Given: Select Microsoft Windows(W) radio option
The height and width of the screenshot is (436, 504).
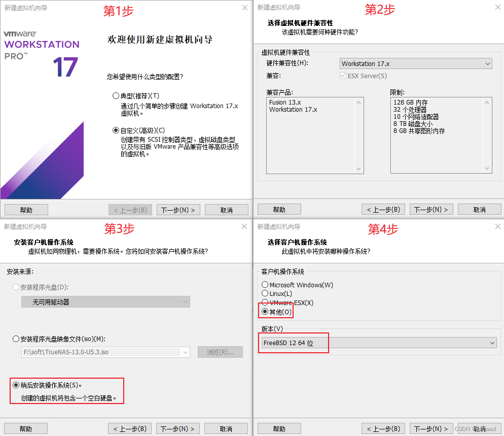Looking at the screenshot, I should pyautogui.click(x=265, y=284).
